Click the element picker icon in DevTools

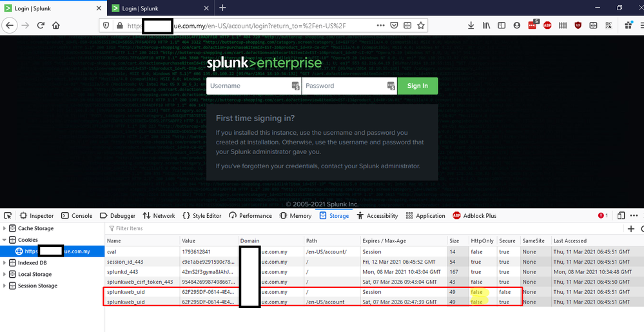[x=8, y=216]
